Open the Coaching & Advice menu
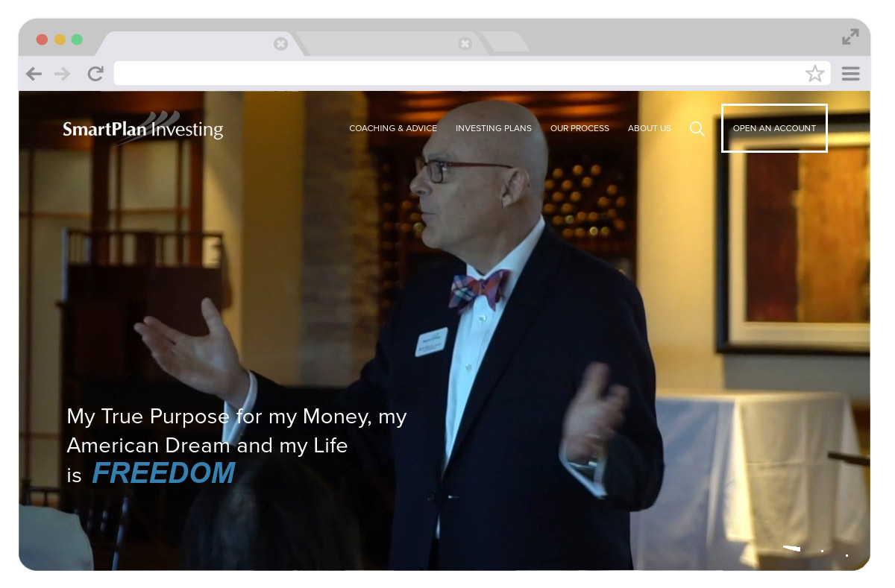The width and height of the screenshot is (895, 588). coord(393,128)
